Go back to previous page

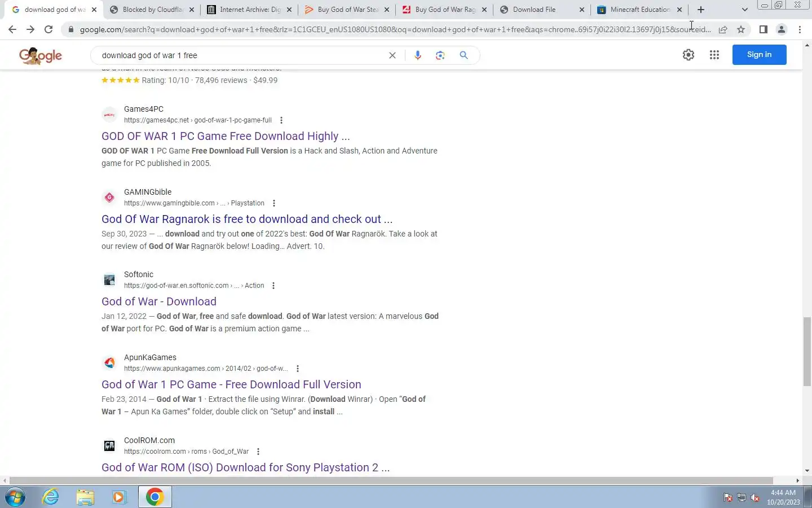click(x=12, y=29)
